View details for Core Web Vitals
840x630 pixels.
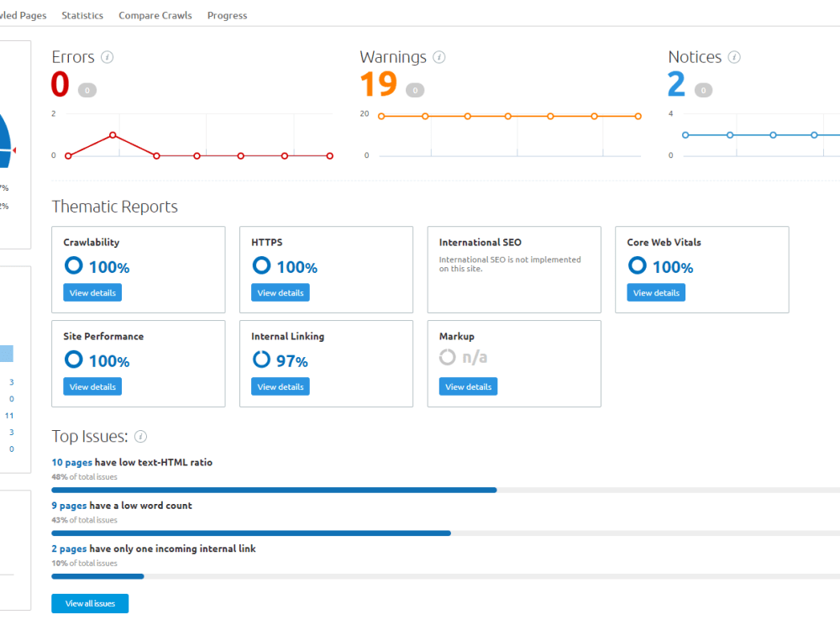point(656,293)
